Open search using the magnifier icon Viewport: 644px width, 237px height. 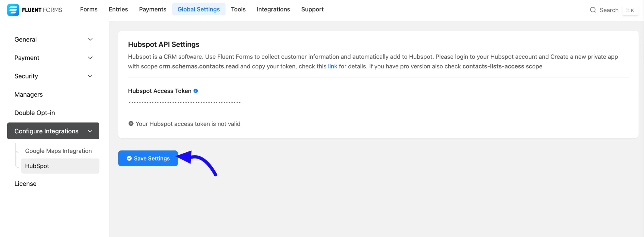[x=593, y=10]
